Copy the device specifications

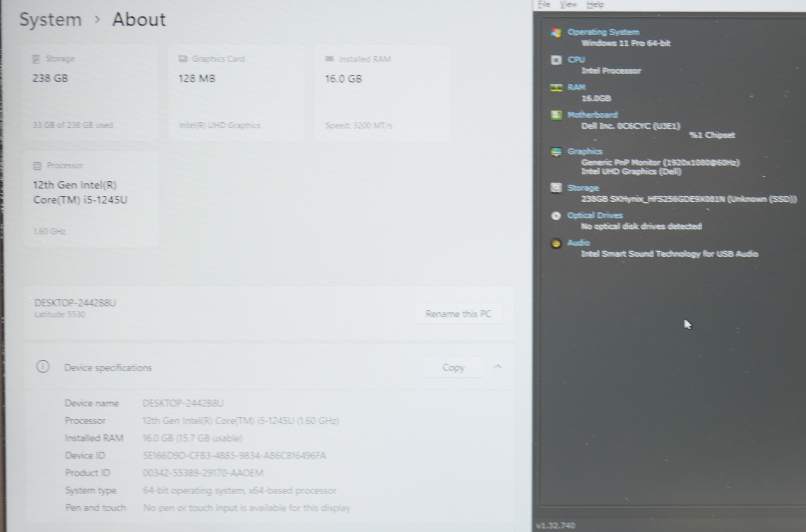point(453,367)
